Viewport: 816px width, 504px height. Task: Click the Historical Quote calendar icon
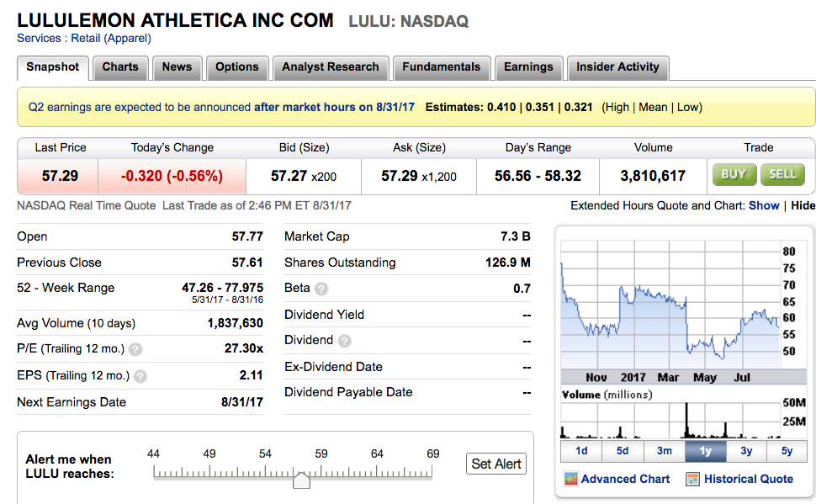[692, 480]
